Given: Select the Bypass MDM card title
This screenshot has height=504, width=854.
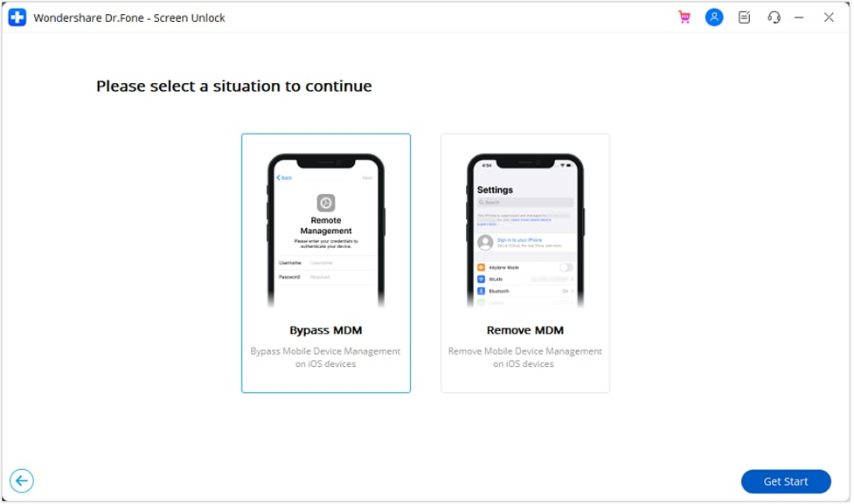Looking at the screenshot, I should [326, 330].
